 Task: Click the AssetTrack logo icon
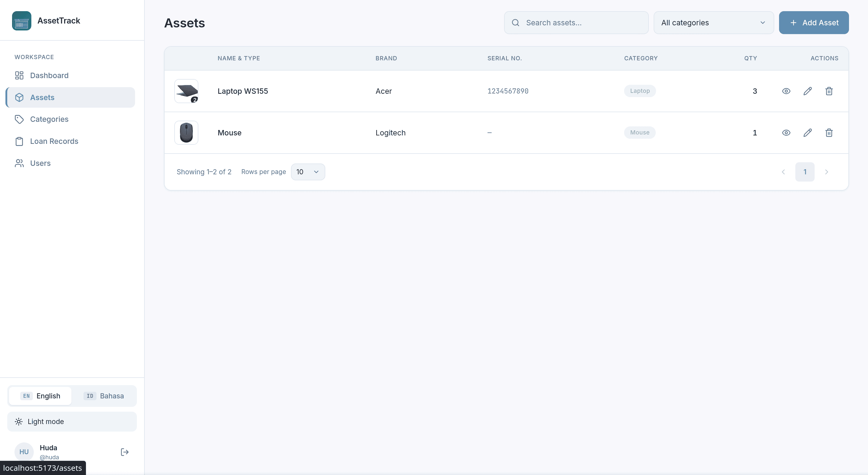pyautogui.click(x=22, y=21)
